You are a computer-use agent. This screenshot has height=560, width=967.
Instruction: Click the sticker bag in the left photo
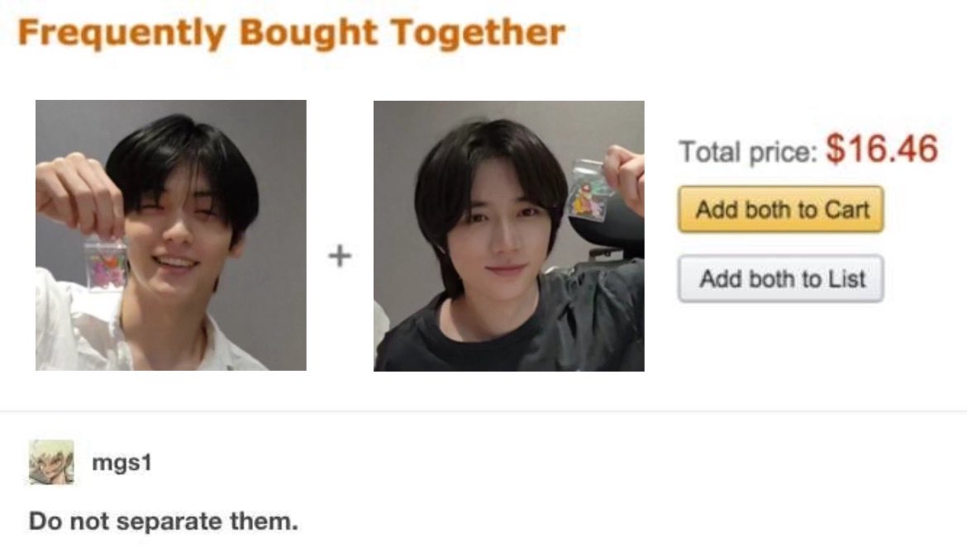coord(106,263)
